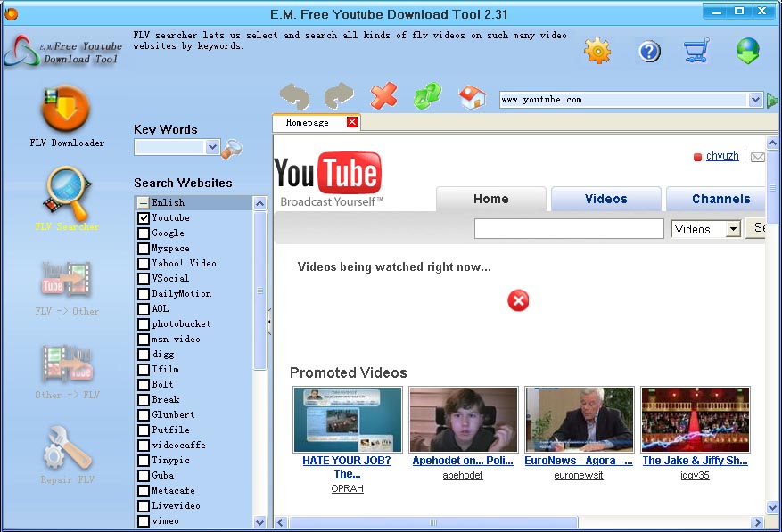Image resolution: width=782 pixels, height=532 pixels.
Task: Open the EuroNews video thumbnail
Action: [579, 420]
